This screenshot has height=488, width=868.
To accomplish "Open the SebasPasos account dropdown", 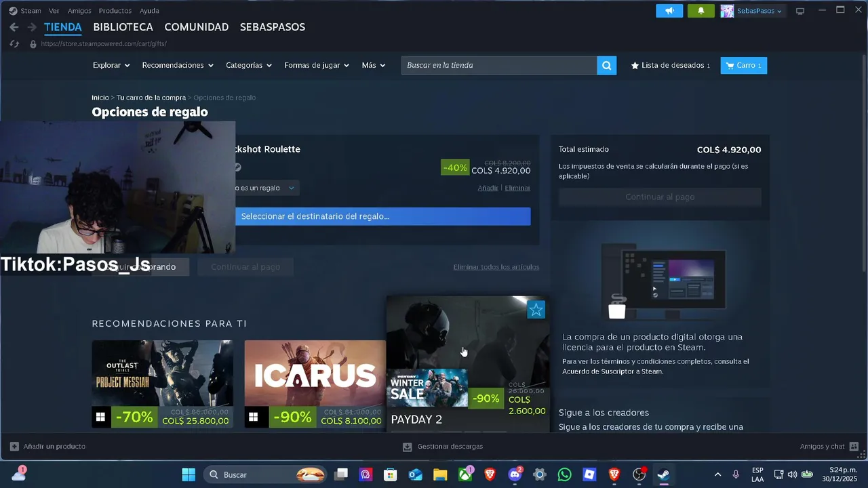I will (759, 11).
